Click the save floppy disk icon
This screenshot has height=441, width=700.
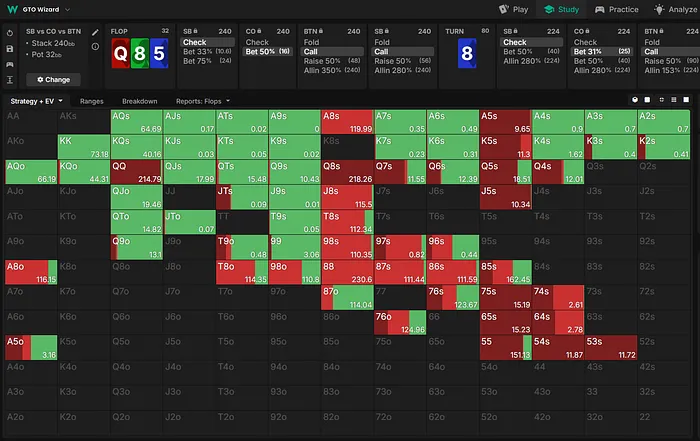point(9,47)
